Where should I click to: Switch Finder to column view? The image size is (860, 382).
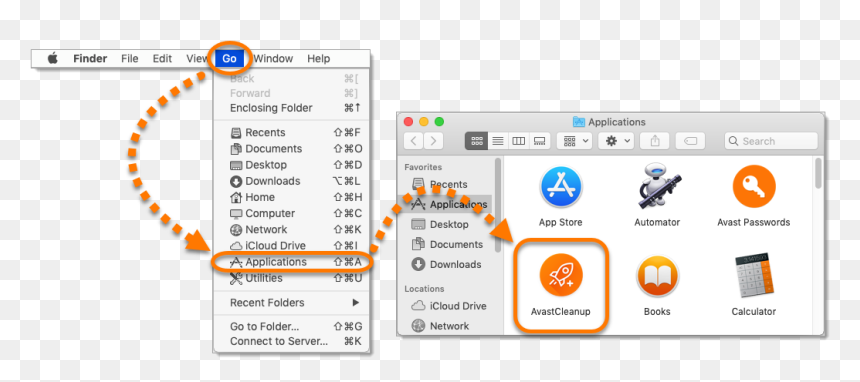click(x=518, y=141)
